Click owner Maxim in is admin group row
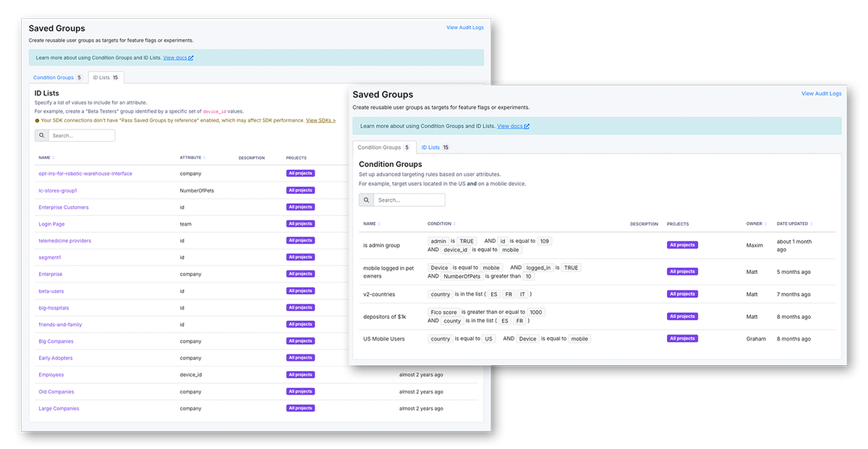The height and width of the screenshot is (449, 868). pos(754,245)
